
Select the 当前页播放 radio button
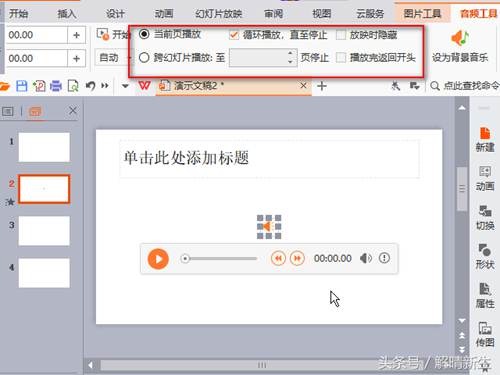(x=144, y=34)
